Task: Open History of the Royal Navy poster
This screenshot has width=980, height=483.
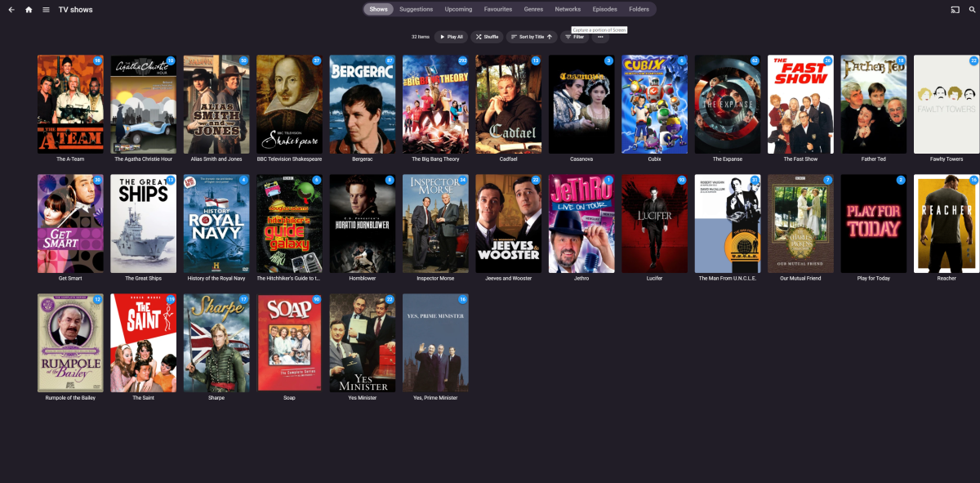Action: coord(216,223)
